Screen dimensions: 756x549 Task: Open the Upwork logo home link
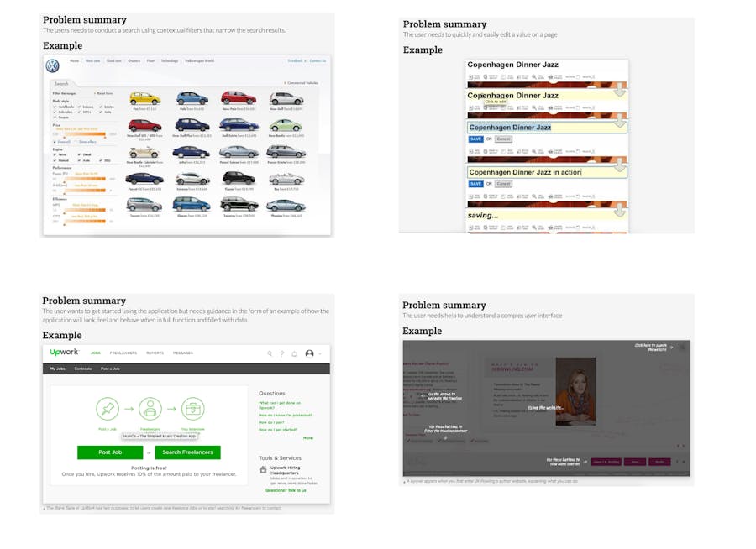[64, 353]
